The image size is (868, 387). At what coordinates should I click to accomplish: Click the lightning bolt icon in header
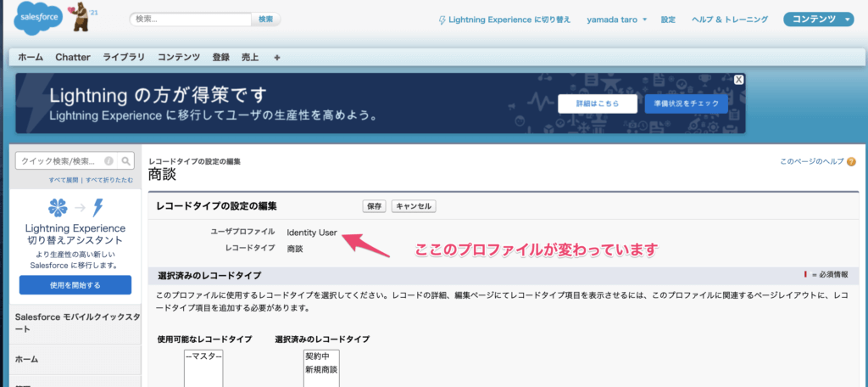coord(442,20)
